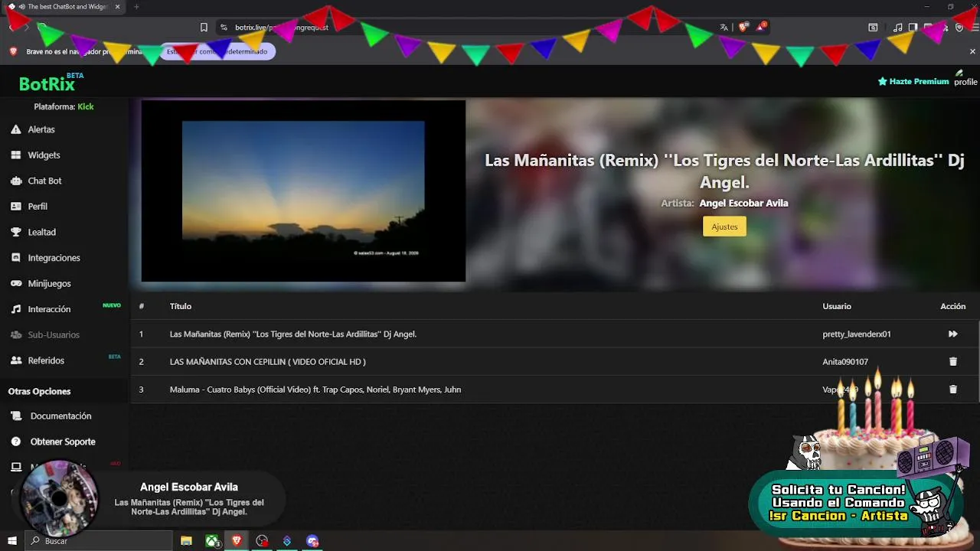Select the BotRix ChatBot browser tab
Image resolution: width=980 pixels, height=551 pixels.
click(x=64, y=7)
